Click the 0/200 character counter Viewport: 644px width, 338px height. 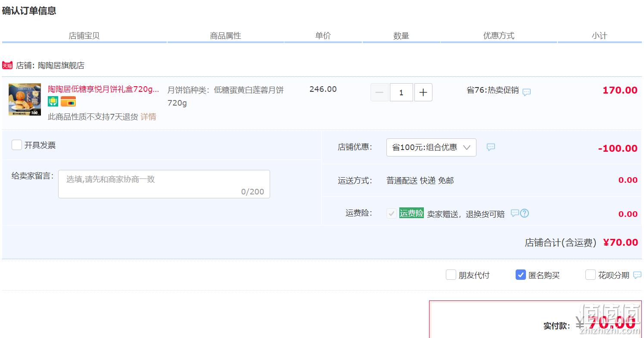pos(253,192)
